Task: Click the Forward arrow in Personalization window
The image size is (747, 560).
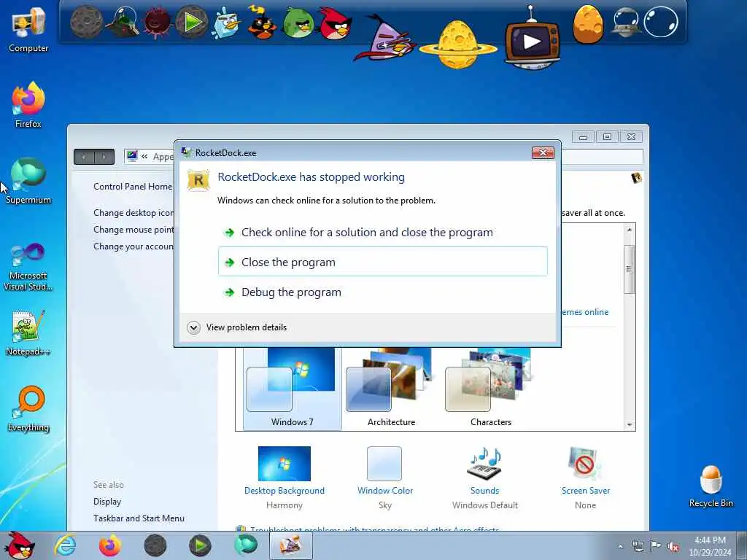Action: [x=104, y=156]
